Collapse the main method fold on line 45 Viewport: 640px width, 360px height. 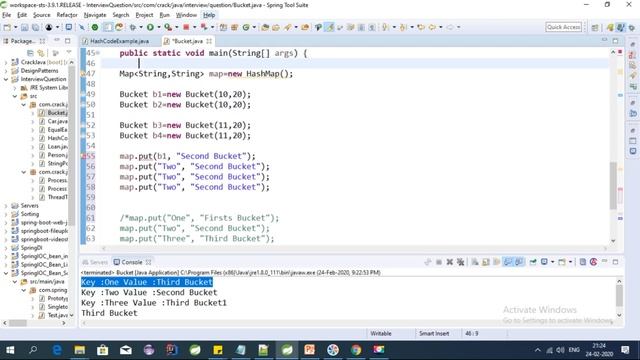(98, 53)
